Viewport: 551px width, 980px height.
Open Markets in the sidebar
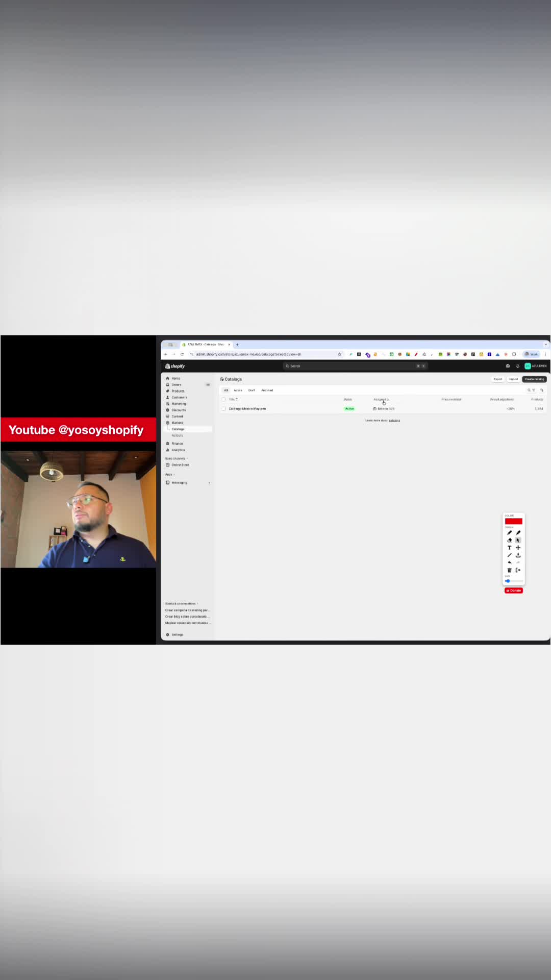(177, 423)
